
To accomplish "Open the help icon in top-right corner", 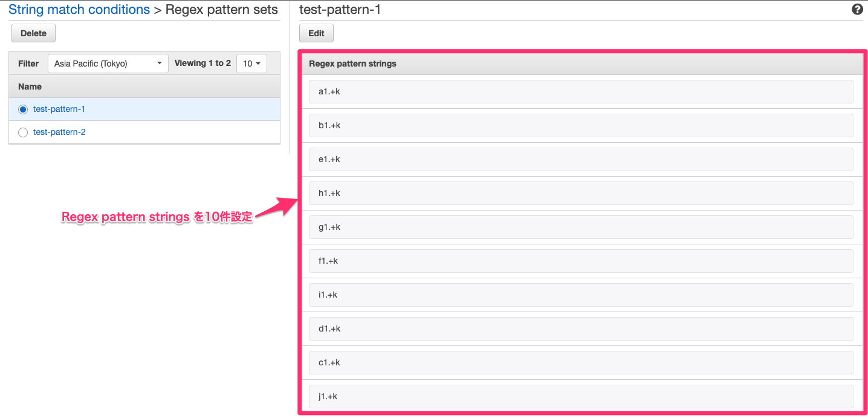I will tap(857, 9).
